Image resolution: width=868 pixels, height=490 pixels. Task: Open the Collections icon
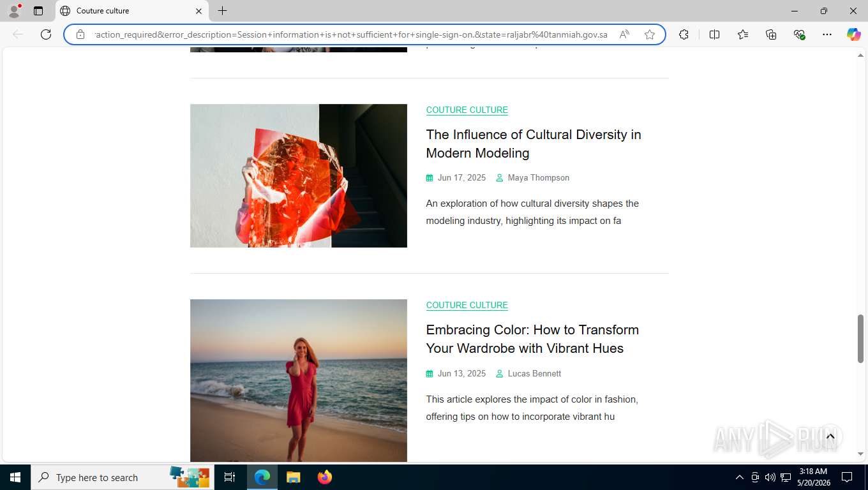pos(771,34)
